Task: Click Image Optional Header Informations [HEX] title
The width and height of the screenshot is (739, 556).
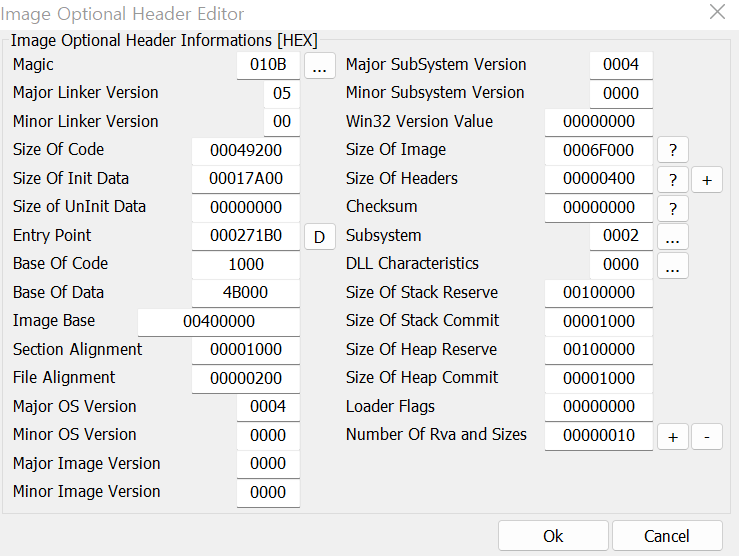Action: click(x=164, y=41)
